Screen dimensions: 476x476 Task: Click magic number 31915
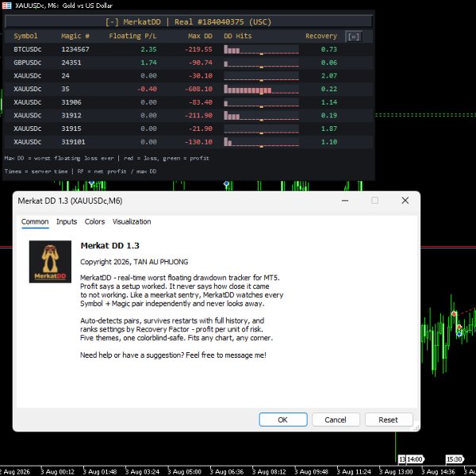click(71, 129)
